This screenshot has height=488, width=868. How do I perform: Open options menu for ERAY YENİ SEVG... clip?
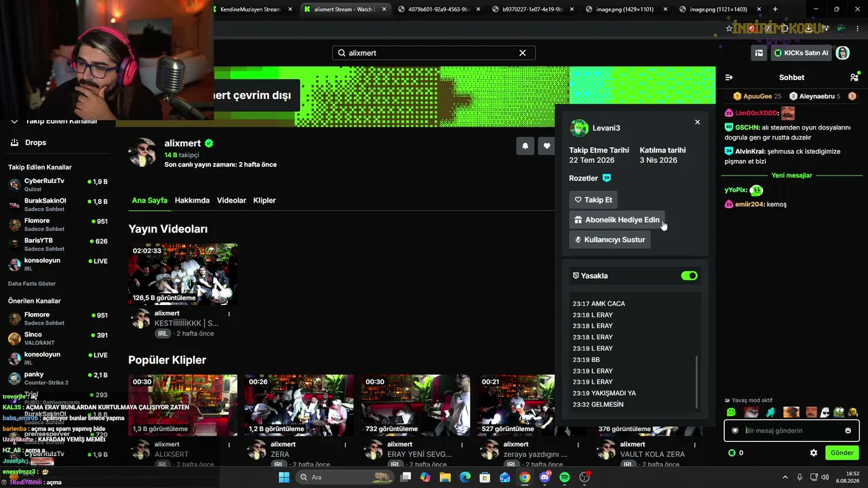[x=462, y=445]
